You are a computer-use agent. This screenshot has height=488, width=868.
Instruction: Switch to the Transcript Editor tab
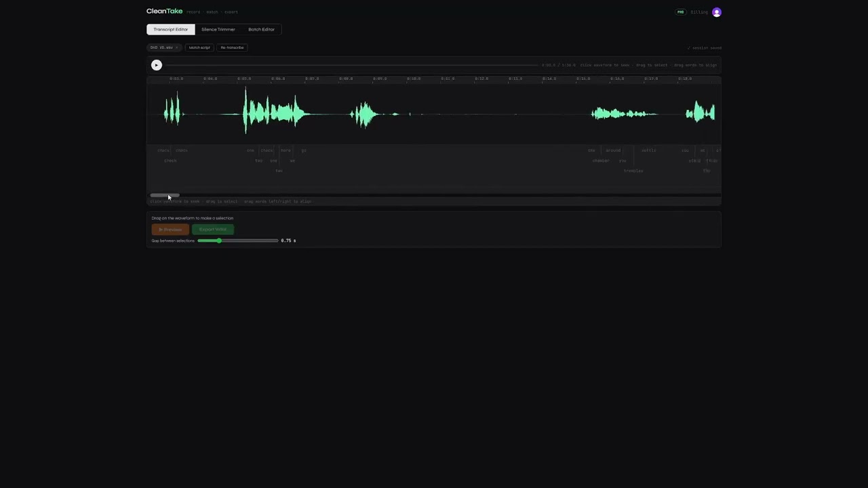(171, 29)
